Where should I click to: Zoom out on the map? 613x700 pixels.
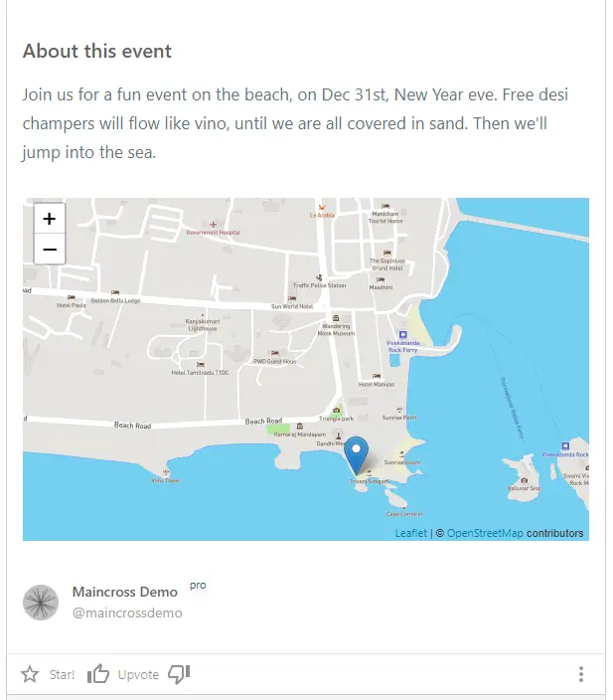(50, 249)
